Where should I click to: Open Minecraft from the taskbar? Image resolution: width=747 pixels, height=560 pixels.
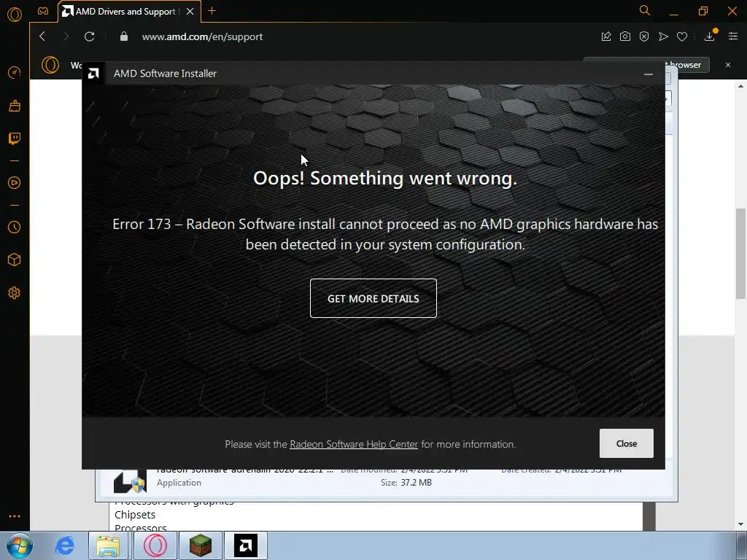click(x=201, y=545)
